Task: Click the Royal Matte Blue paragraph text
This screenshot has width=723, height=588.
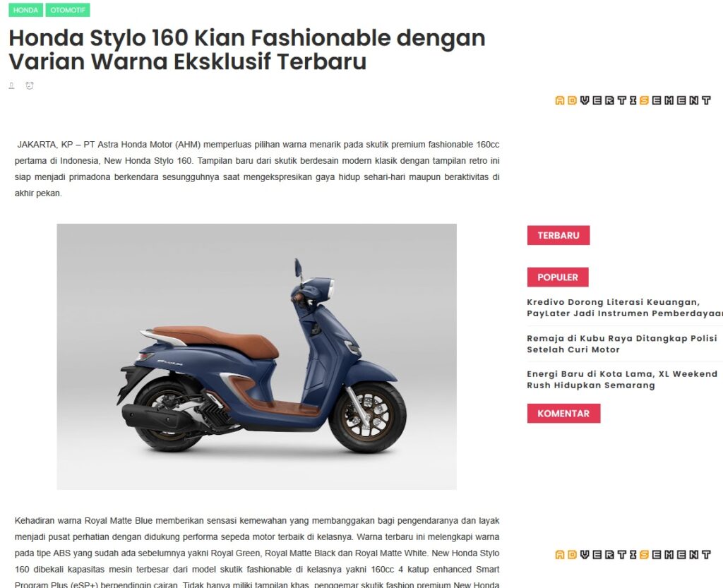Action: tap(257, 553)
